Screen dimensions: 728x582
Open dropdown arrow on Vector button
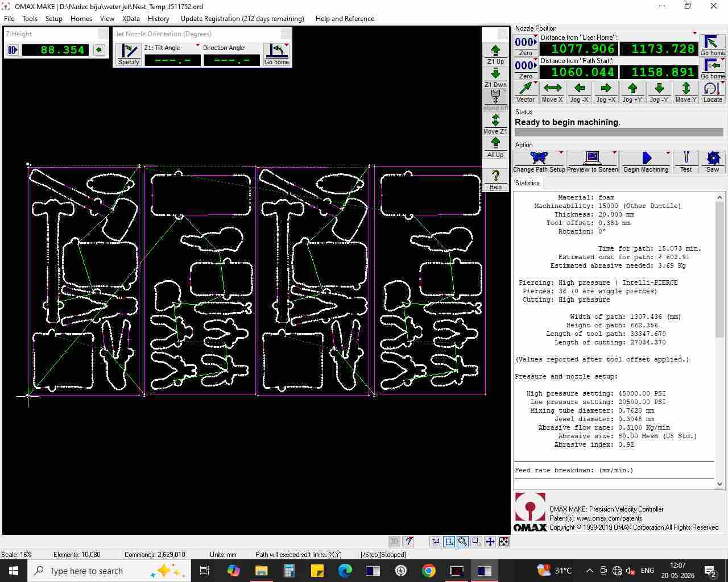point(535,84)
